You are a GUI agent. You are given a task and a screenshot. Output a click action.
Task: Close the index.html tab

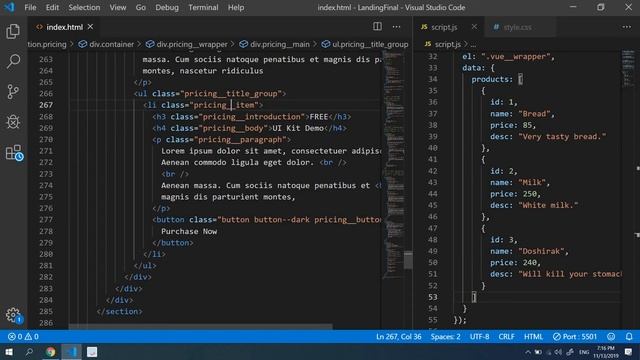point(91,27)
